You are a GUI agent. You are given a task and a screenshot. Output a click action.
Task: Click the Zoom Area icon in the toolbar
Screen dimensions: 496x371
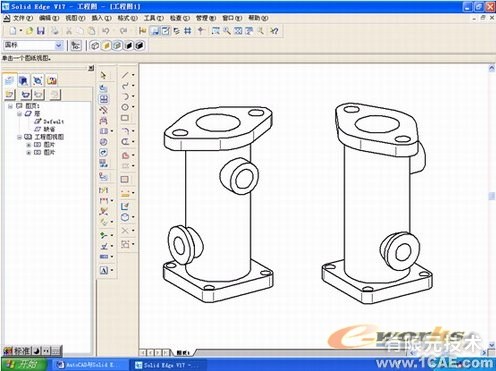point(216,31)
